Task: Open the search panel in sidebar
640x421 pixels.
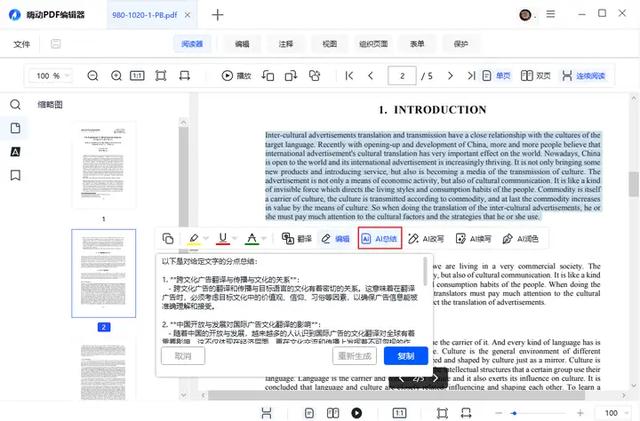Action: [x=15, y=105]
